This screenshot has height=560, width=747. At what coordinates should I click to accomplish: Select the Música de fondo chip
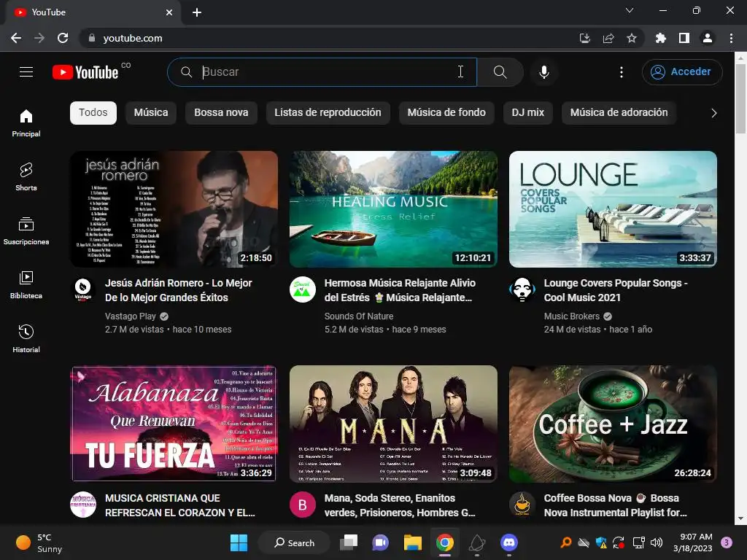pos(446,112)
